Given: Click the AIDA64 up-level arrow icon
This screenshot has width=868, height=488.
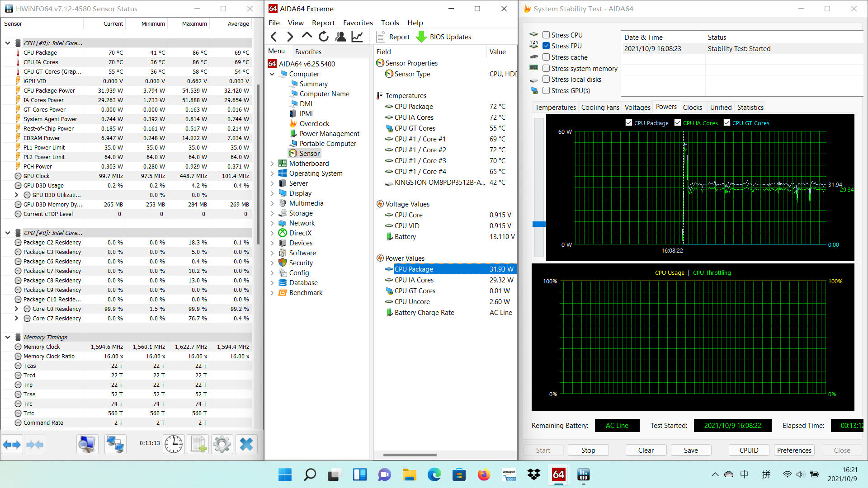Looking at the screenshot, I should pyautogui.click(x=307, y=36).
